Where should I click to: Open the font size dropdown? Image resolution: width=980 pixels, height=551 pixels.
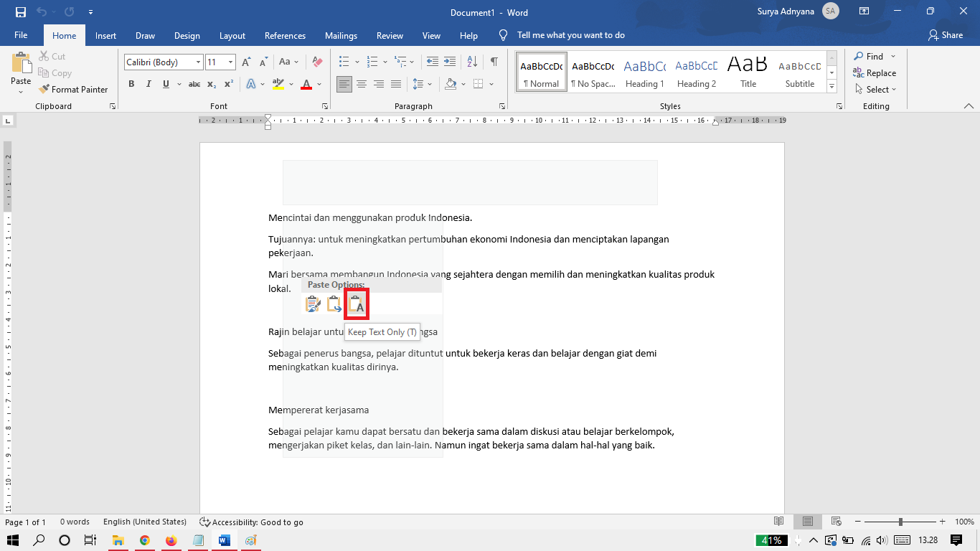coord(230,62)
